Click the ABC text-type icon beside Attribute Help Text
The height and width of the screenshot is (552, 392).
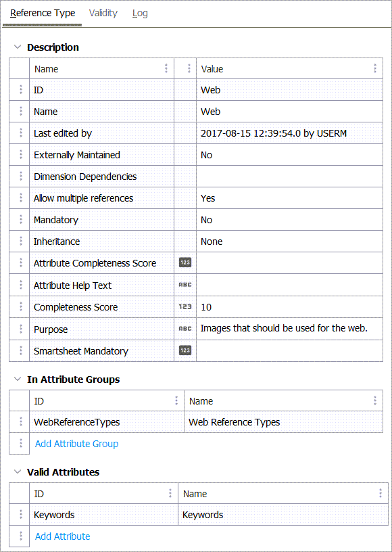(x=185, y=285)
